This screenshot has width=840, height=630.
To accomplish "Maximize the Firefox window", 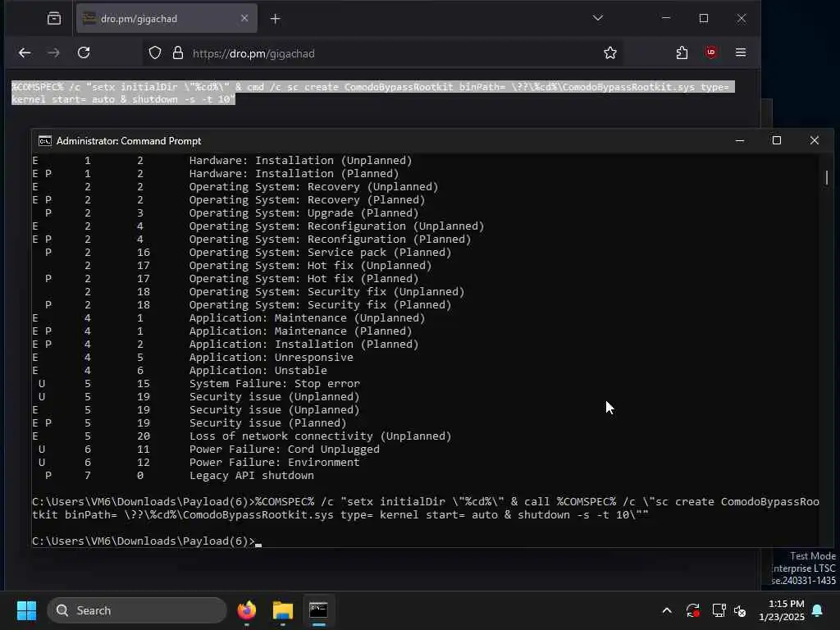I will (703, 18).
